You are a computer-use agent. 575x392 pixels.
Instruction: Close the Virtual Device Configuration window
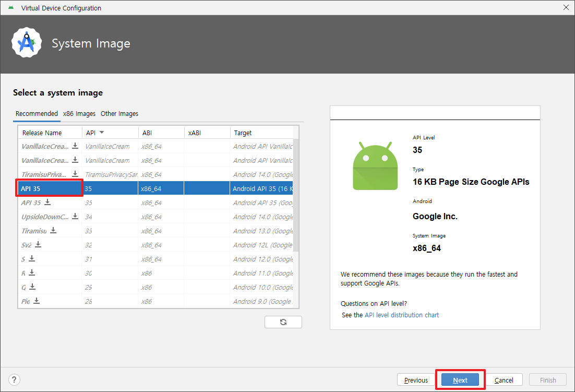point(566,8)
